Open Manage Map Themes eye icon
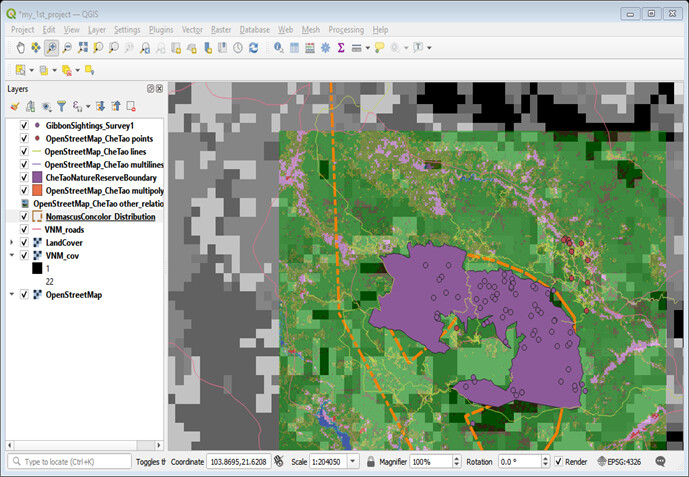The image size is (689, 477). [46, 106]
